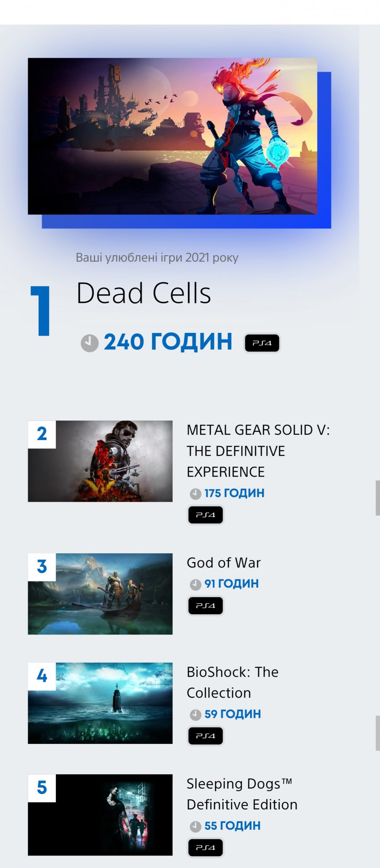Image resolution: width=380 pixels, height=868 pixels.
Task: Open the Dead Cells banner artwork
Action: 172,136
